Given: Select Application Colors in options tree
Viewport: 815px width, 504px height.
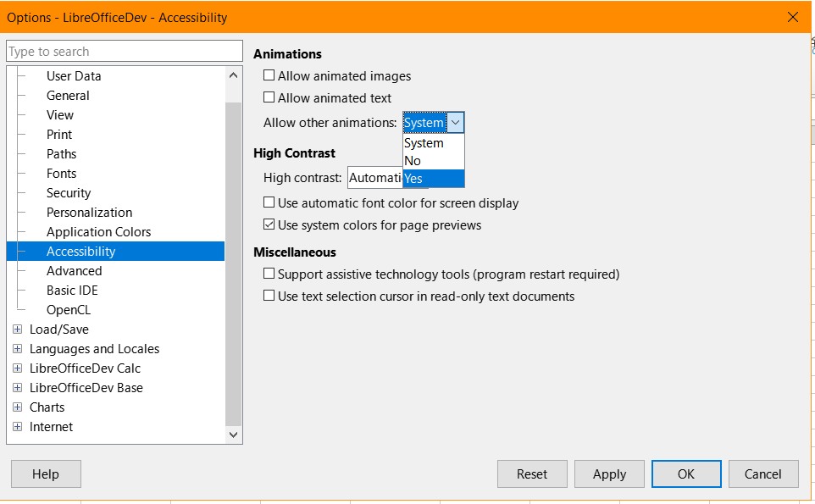Looking at the screenshot, I should pyautogui.click(x=99, y=232).
